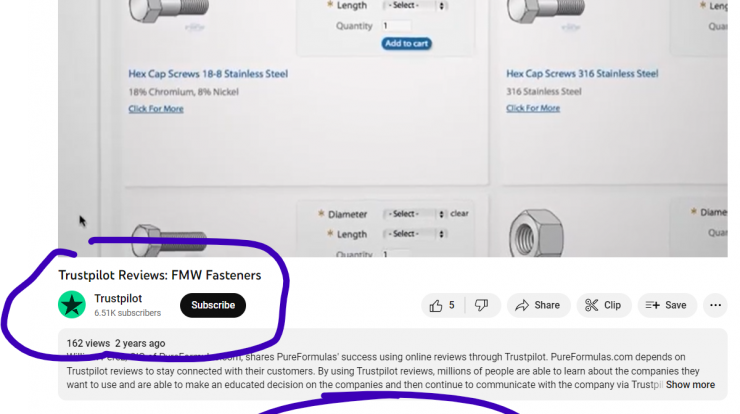The image size is (740, 414).
Task: Click For More under 316 Stainless Steel
Action: tap(533, 108)
